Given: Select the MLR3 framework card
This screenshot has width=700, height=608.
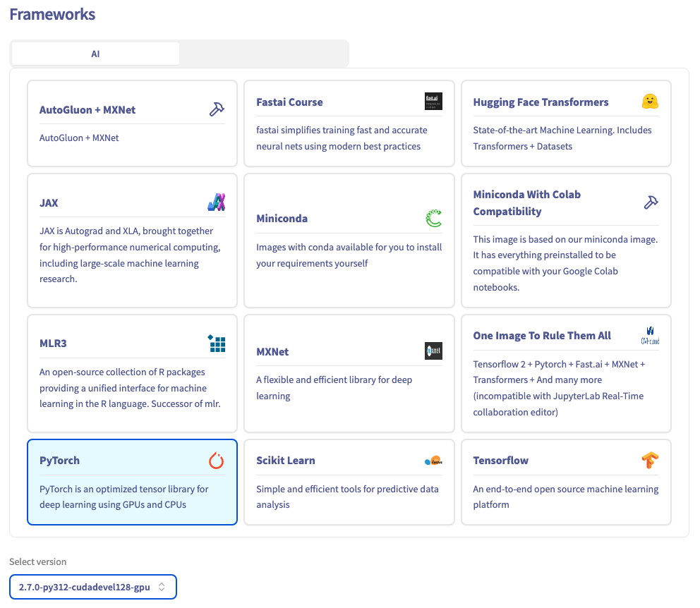Looking at the screenshot, I should 132,373.
